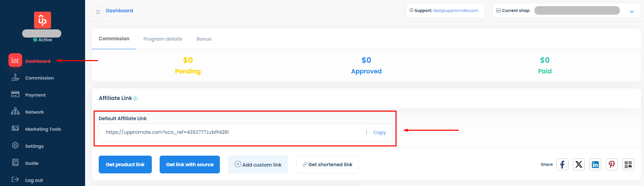This screenshot has width=644, height=186.
Task: Click the default affiliate link field
Action: (231, 132)
